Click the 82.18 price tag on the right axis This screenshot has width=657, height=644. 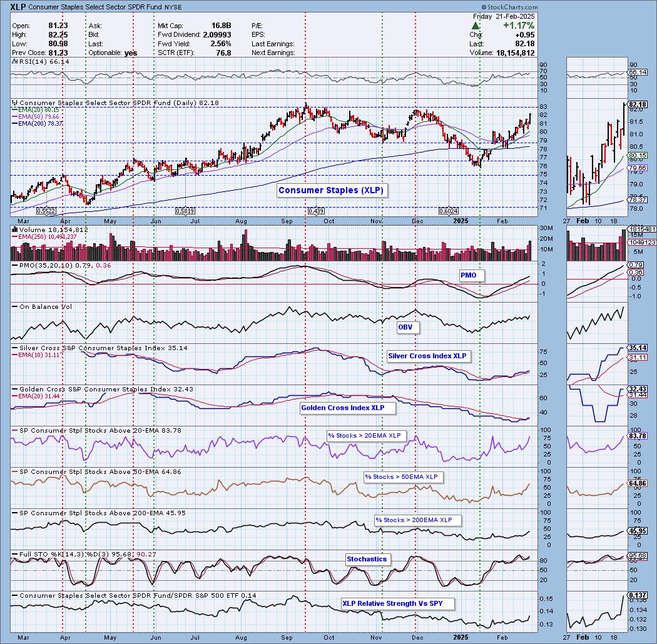(638, 104)
